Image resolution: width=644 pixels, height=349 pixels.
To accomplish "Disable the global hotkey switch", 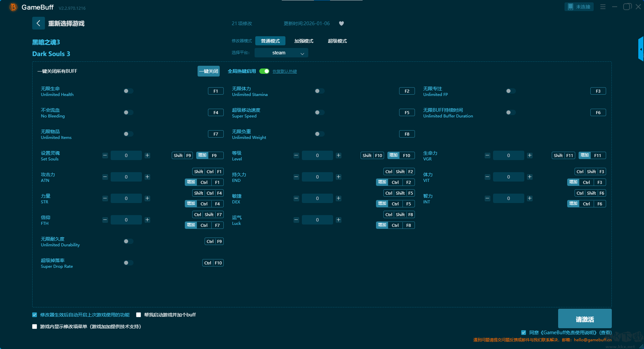I will [x=264, y=71].
